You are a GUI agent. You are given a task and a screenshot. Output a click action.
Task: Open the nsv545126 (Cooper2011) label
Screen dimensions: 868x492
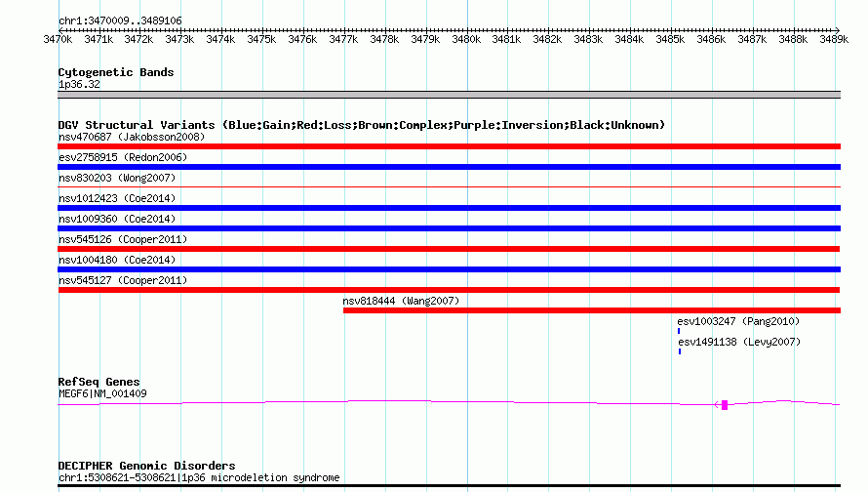[123, 239]
